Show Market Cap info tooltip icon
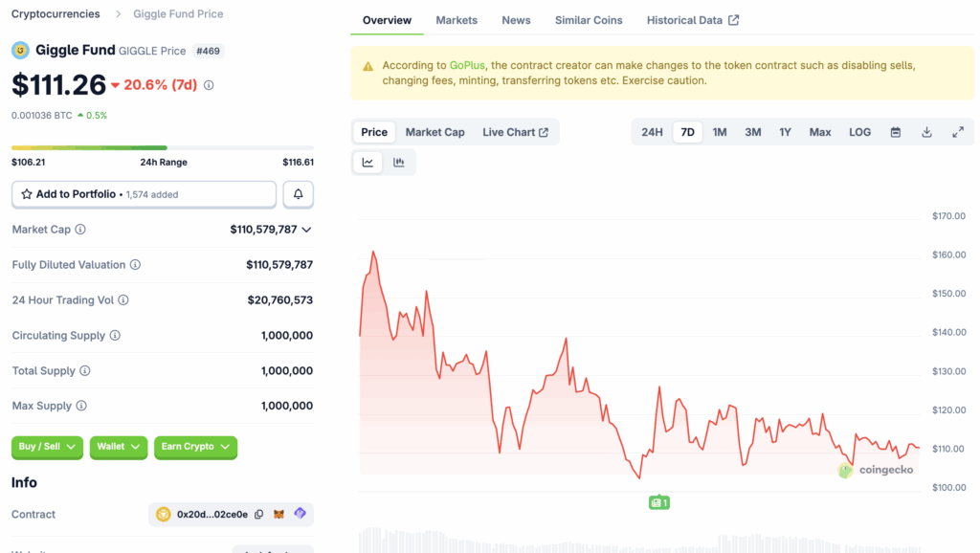Screen dimensions: 980x553 [x=80, y=230]
